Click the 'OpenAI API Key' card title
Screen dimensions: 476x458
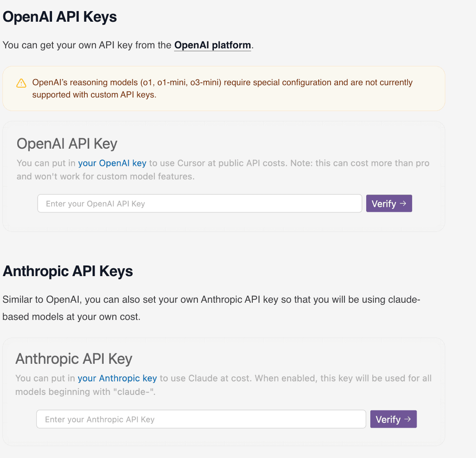point(67,143)
